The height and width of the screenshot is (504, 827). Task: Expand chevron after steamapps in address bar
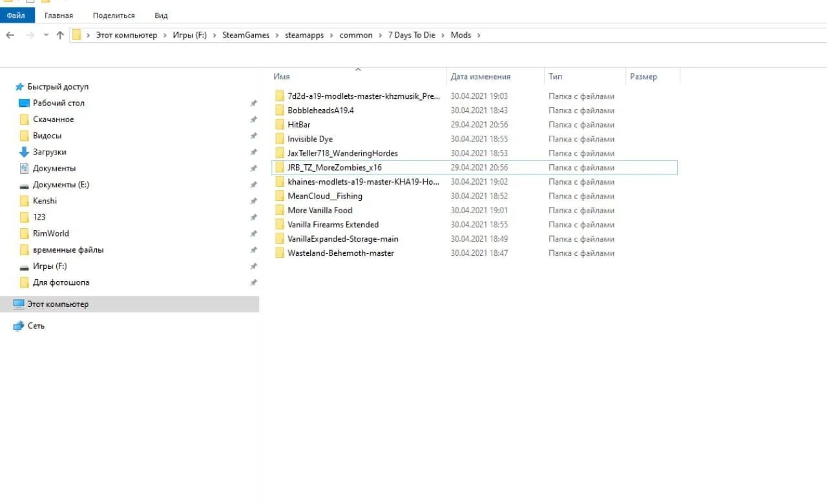331,35
